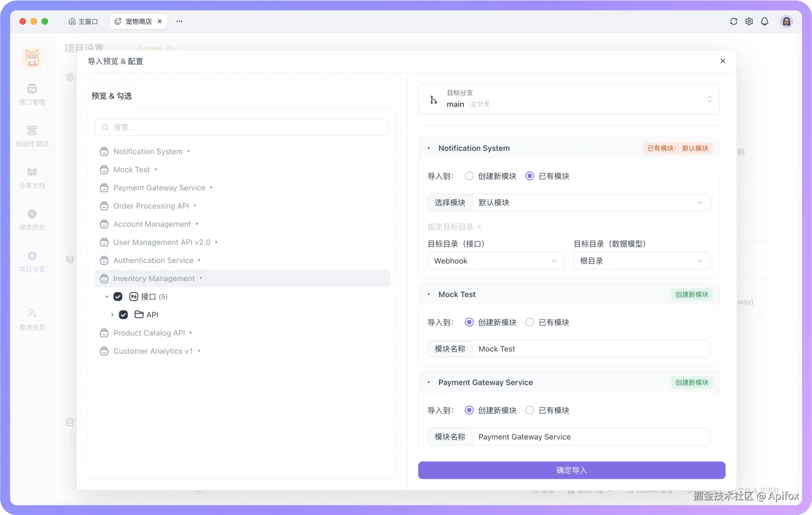Click the branch icon in 目标分支 selector
812x515 pixels.
click(x=434, y=100)
